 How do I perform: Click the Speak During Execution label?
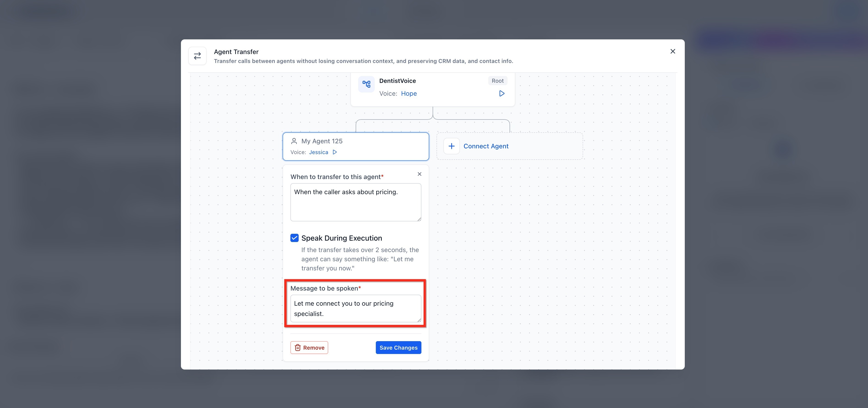tap(342, 238)
